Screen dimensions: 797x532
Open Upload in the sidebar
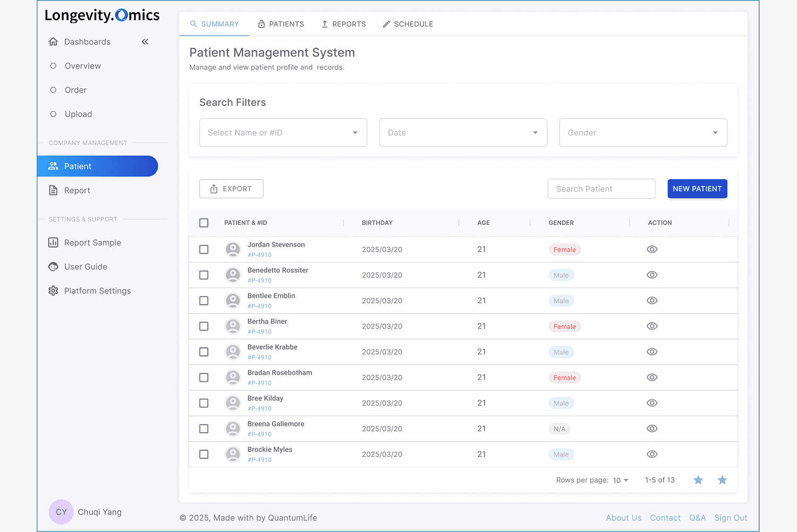tap(78, 114)
